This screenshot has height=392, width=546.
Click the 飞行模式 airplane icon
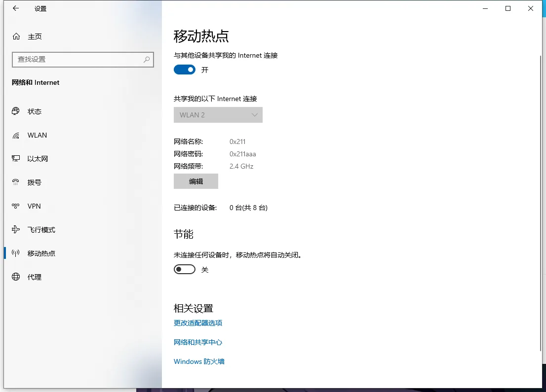tap(16, 230)
